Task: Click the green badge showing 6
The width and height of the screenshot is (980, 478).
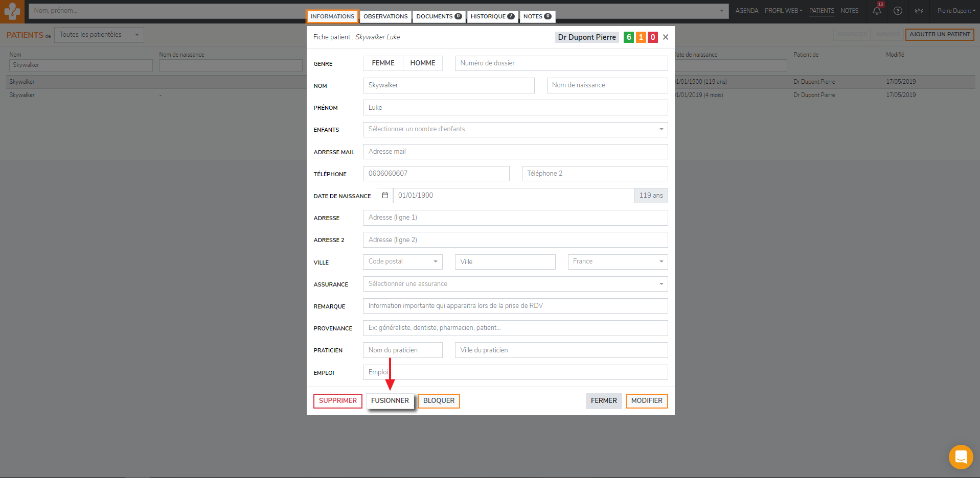Action: pyautogui.click(x=629, y=37)
